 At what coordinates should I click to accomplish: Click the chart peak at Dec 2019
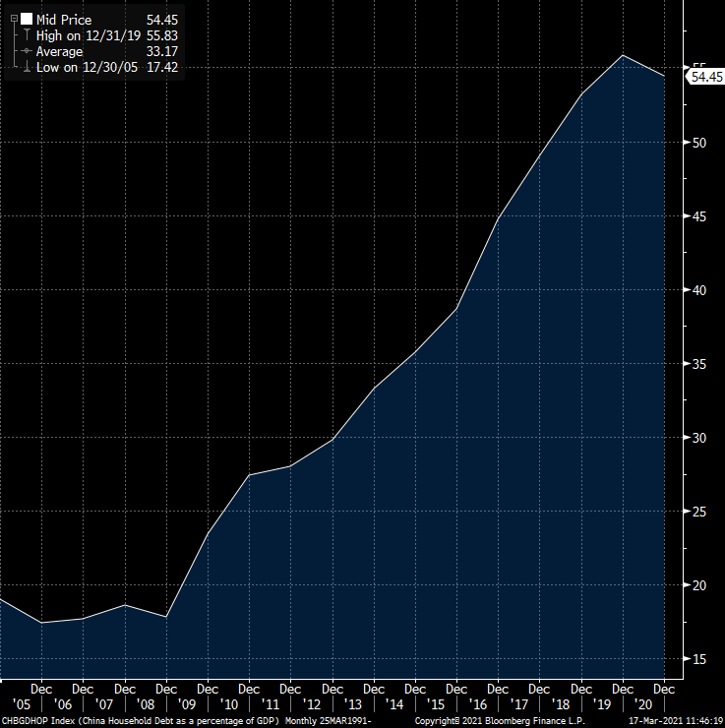[x=623, y=55]
